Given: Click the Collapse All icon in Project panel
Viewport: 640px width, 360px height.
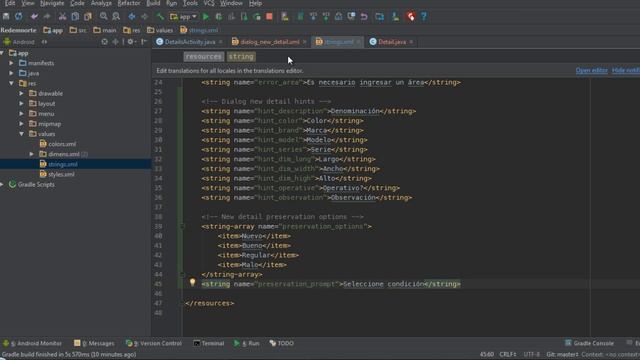Looking at the screenshot, I should [116, 42].
